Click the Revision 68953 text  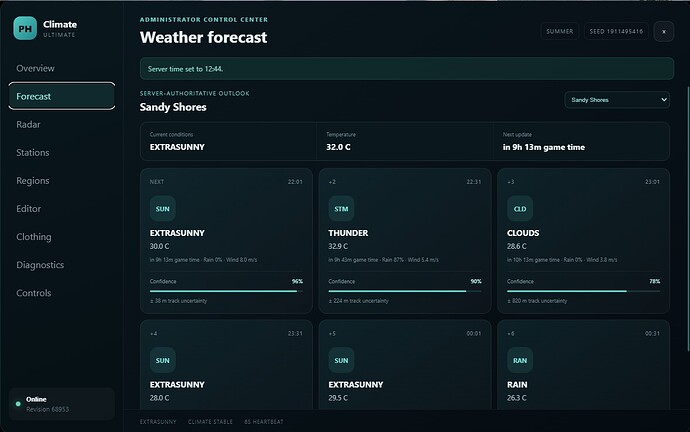(48, 410)
